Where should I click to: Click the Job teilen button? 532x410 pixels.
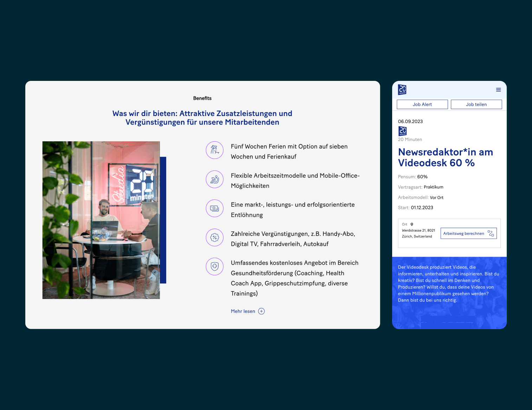click(x=476, y=104)
